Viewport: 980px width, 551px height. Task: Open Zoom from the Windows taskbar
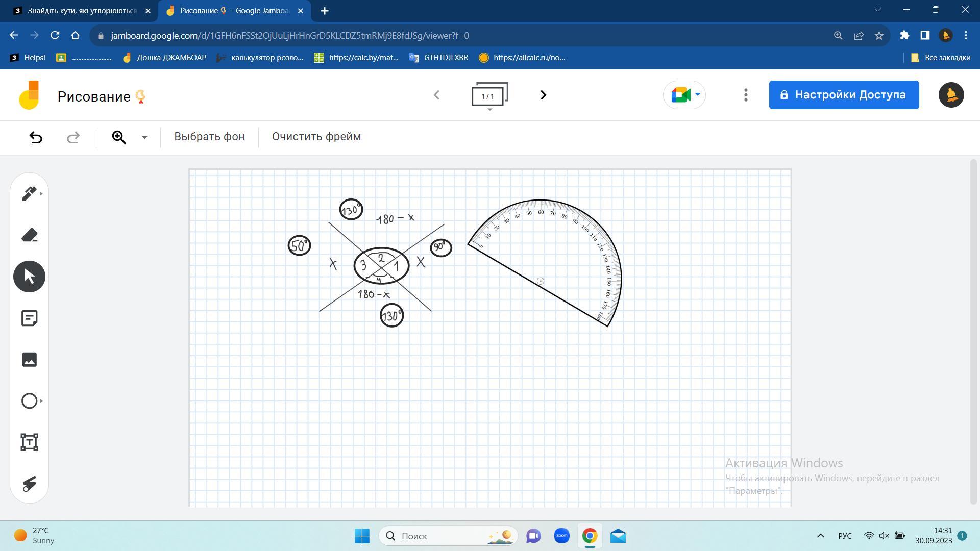(561, 536)
